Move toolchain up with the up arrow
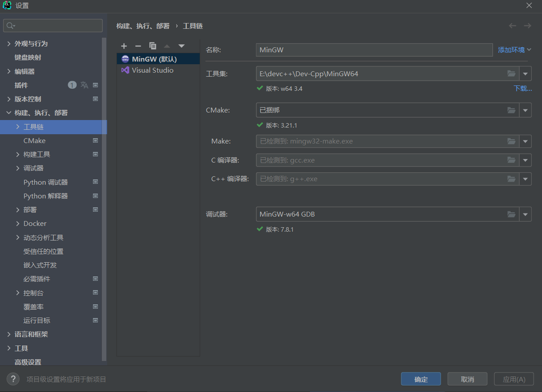 point(167,46)
